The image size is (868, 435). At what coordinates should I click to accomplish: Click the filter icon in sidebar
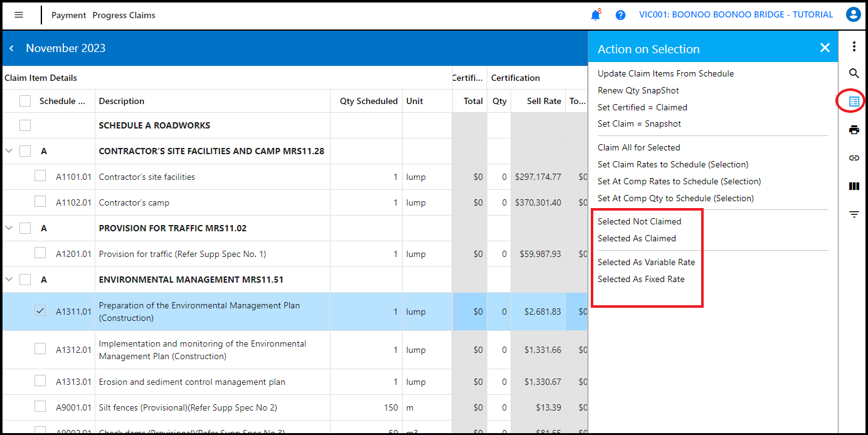(854, 214)
